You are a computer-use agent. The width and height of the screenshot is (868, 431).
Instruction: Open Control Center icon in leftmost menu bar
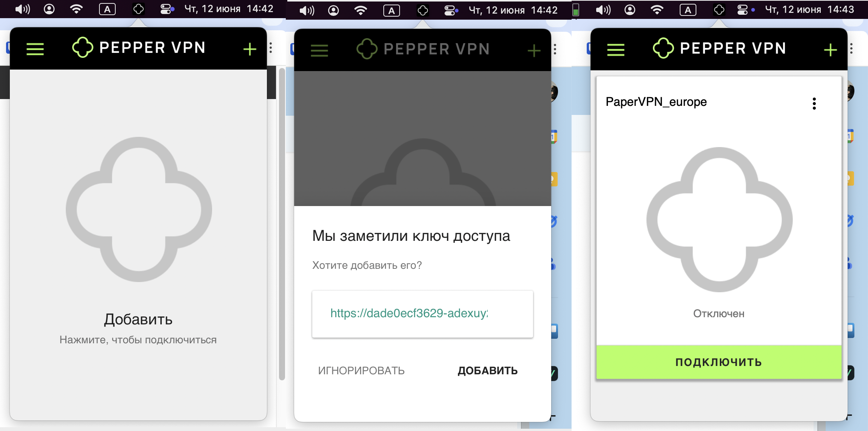coord(166,9)
